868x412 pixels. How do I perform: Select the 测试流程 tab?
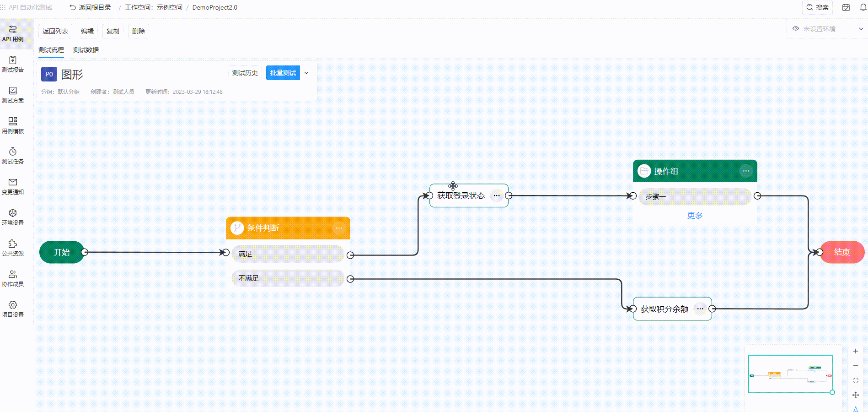(51, 50)
